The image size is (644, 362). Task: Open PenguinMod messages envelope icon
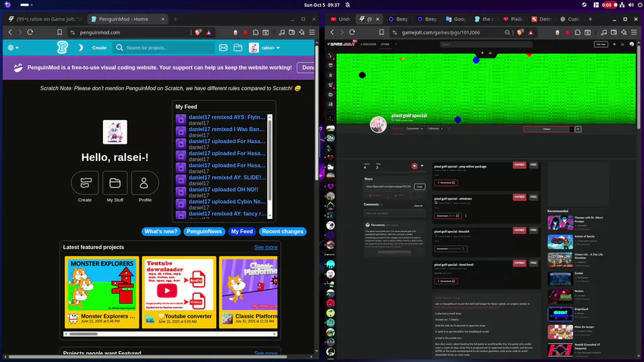click(223, 48)
